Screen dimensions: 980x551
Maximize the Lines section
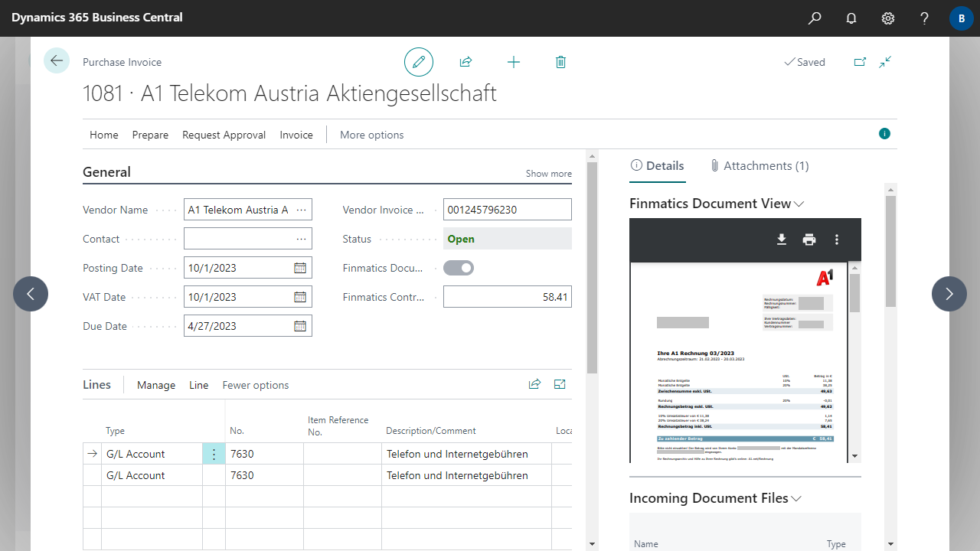560,384
